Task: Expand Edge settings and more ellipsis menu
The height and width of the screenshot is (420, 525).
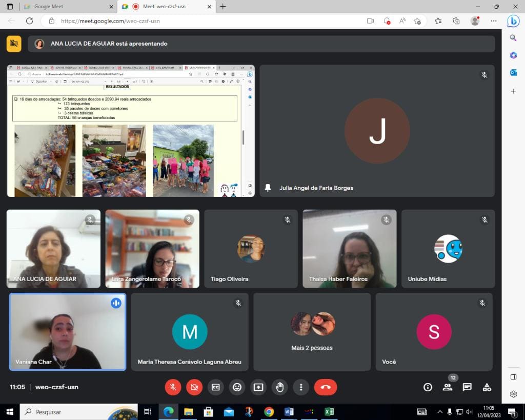Action: 494,21
